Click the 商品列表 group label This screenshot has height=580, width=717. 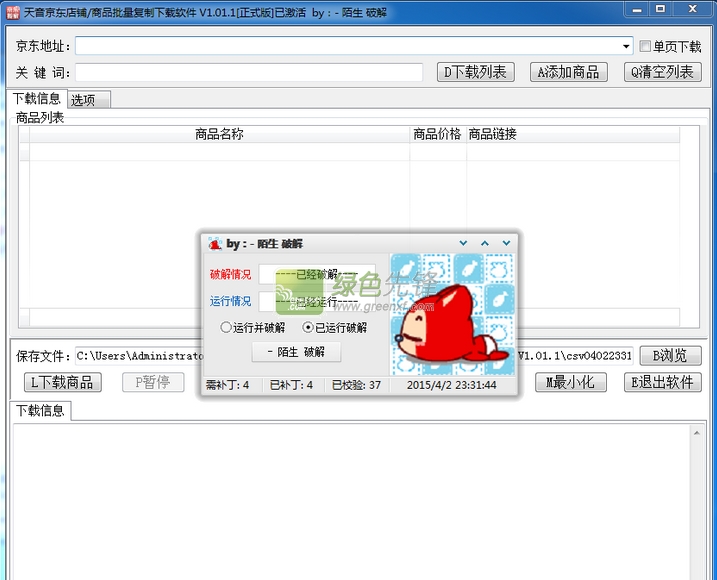40,118
